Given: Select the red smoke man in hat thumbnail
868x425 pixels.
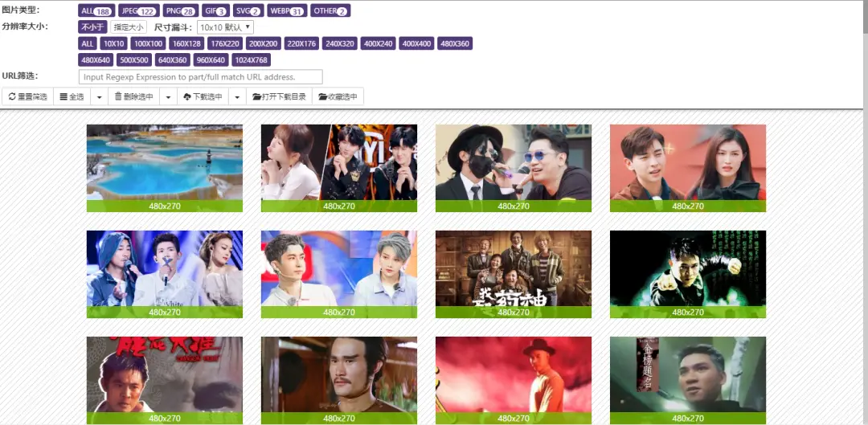Looking at the screenshot, I should point(513,380).
